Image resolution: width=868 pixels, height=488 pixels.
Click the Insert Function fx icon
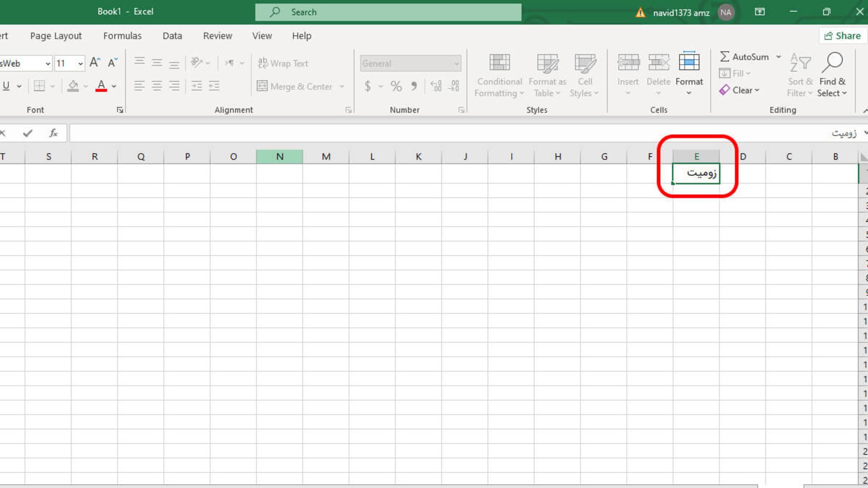[53, 133]
